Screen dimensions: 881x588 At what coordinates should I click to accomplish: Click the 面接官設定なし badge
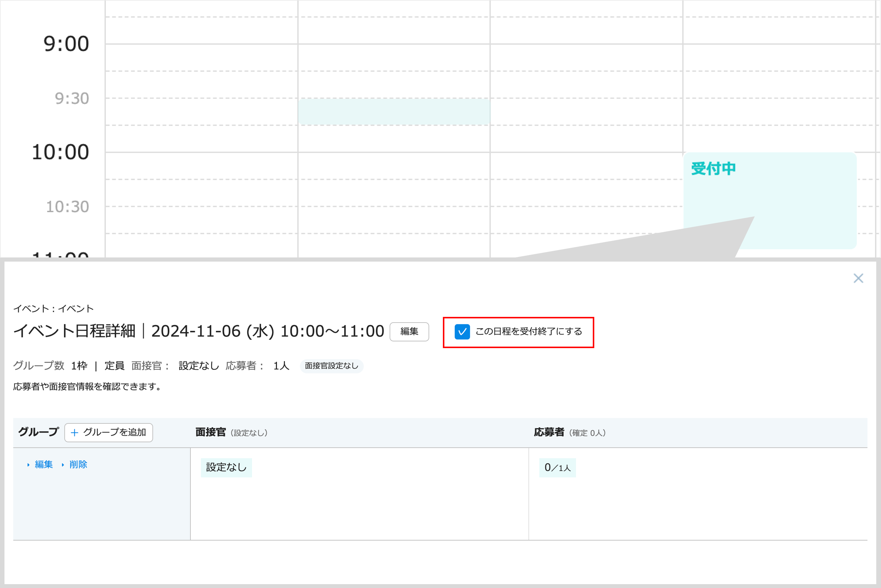coord(331,366)
